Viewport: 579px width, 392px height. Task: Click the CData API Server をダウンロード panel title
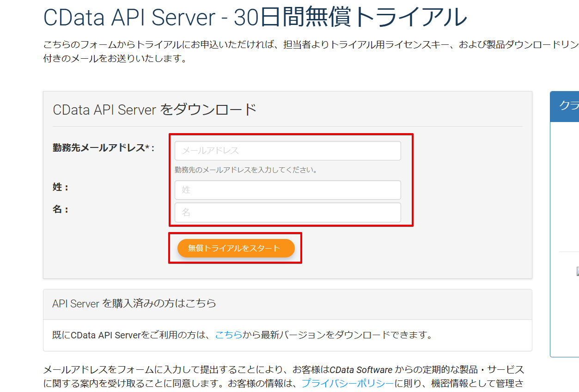154,110
